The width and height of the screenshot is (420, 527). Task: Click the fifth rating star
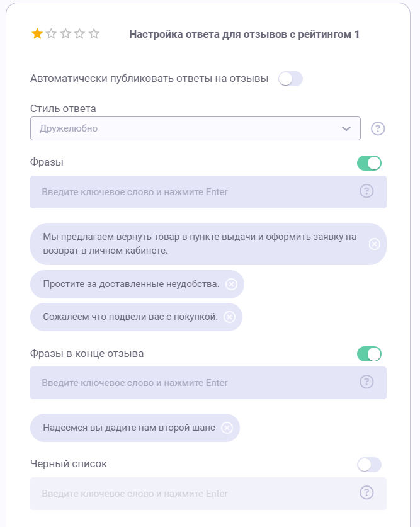(x=94, y=34)
